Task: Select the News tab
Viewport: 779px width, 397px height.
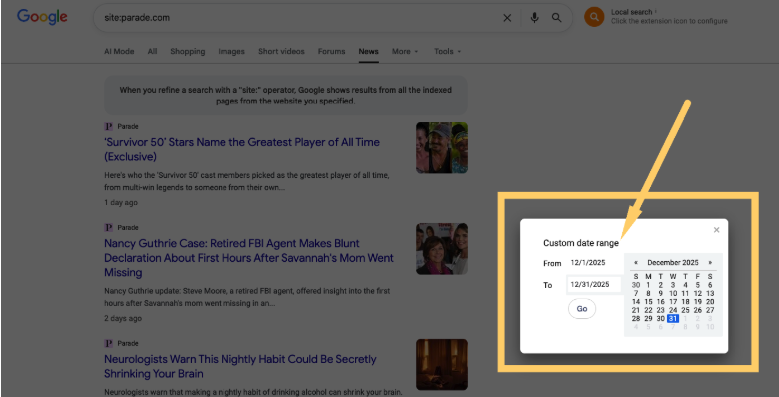Action: (x=368, y=51)
